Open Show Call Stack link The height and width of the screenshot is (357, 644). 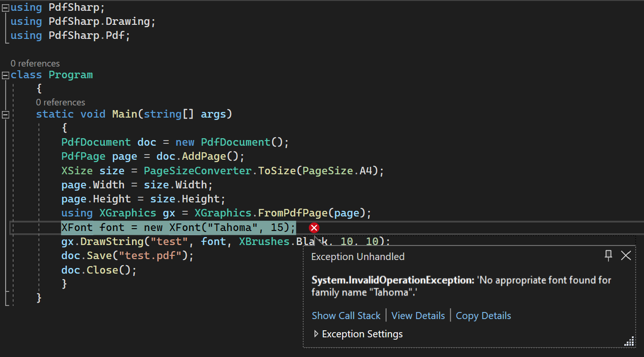pos(346,316)
